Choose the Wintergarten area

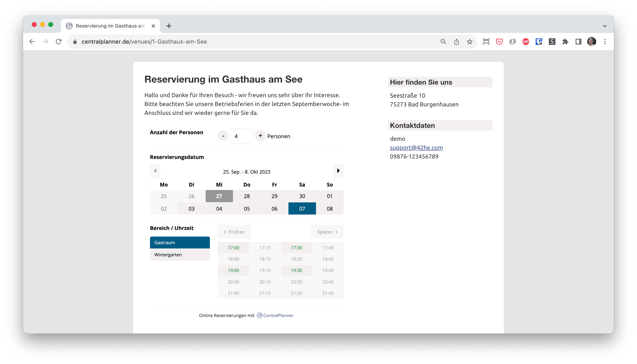(180, 255)
